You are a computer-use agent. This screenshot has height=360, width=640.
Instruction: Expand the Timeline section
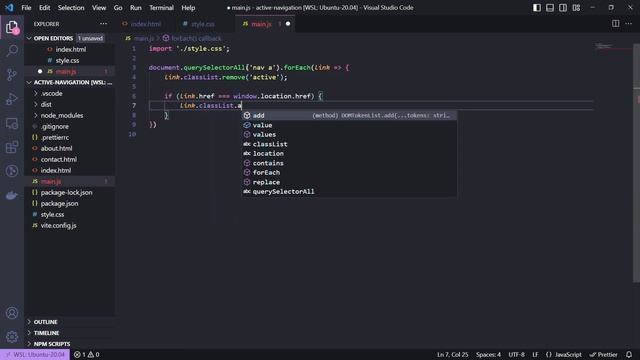coord(69,333)
